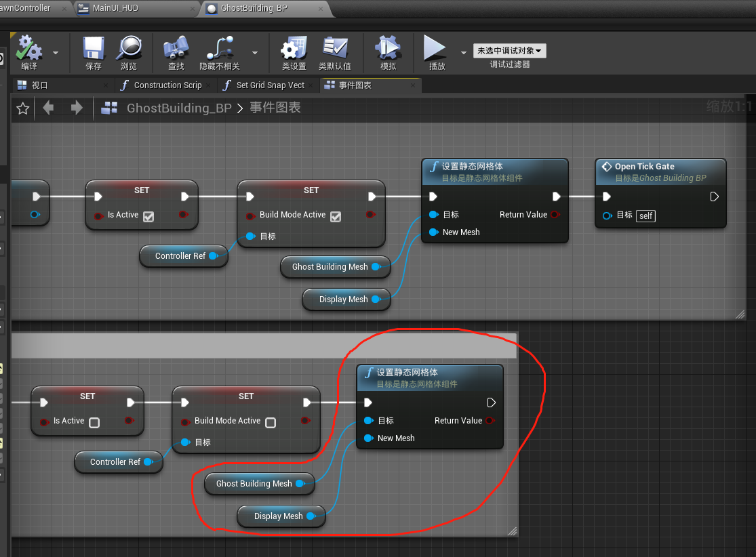
Task: Expand the Play options dropdown arrow
Action: click(463, 53)
